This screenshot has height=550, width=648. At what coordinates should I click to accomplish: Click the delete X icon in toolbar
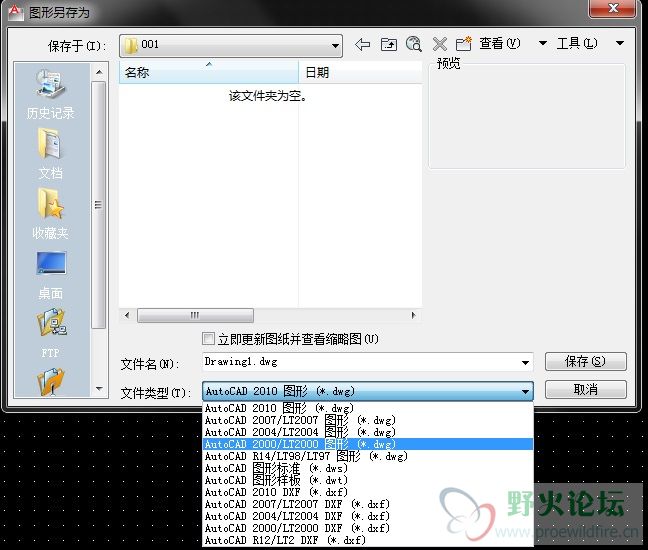[440, 44]
